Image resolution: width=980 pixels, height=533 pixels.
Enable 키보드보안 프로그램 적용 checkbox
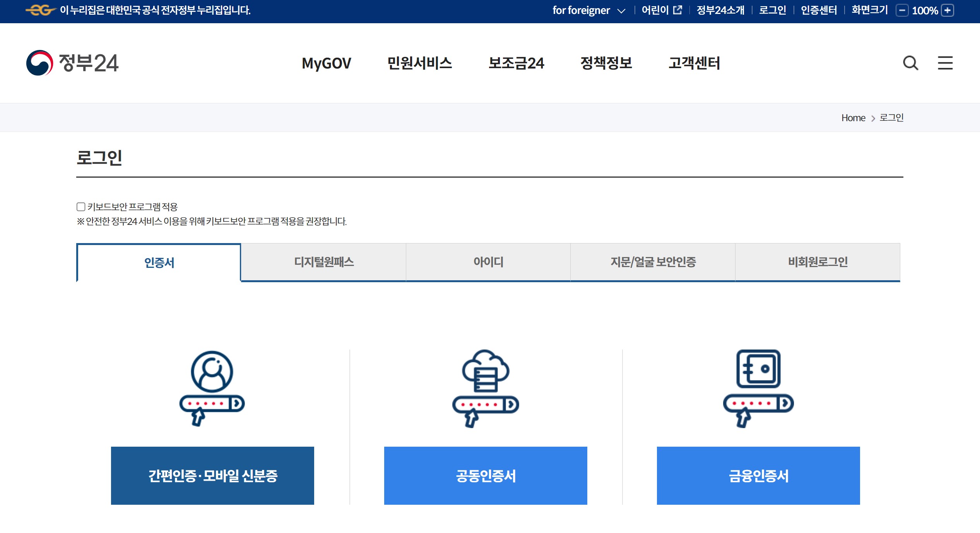(x=81, y=207)
